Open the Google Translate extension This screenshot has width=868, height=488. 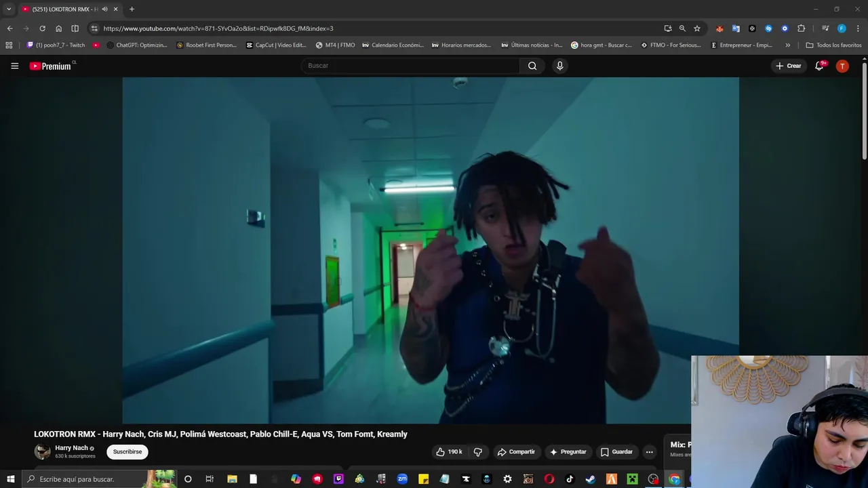click(736, 28)
